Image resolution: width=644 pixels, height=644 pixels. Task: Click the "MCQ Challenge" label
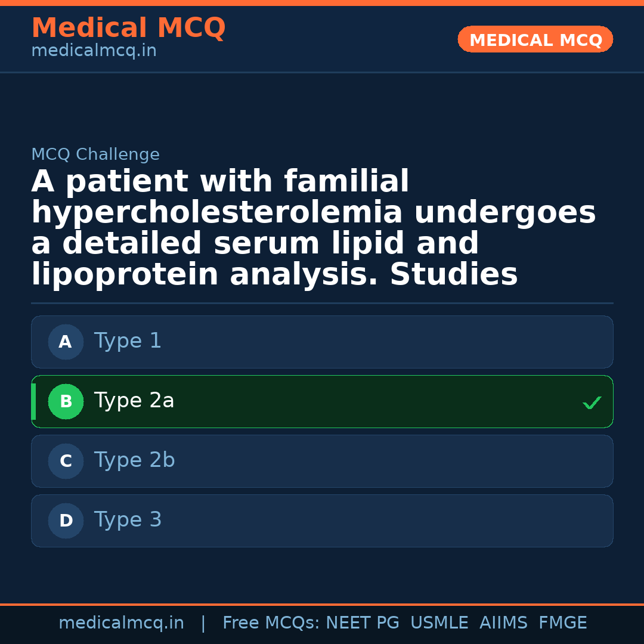(x=95, y=155)
